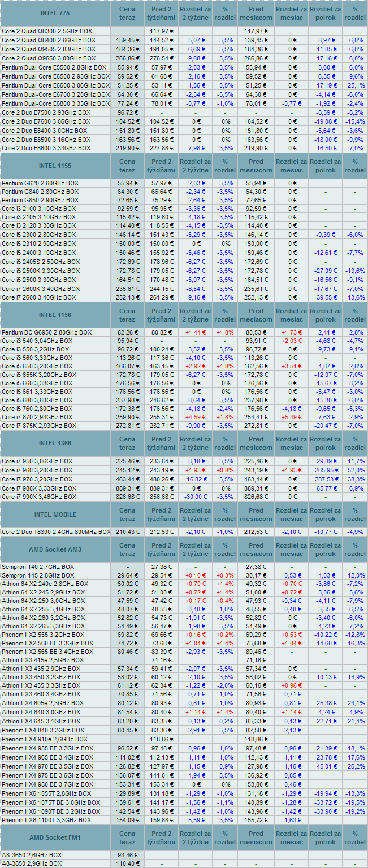The height and width of the screenshot is (868, 368).
Task: Select the INTEL 1366 section heading
Action: [x=55, y=443]
